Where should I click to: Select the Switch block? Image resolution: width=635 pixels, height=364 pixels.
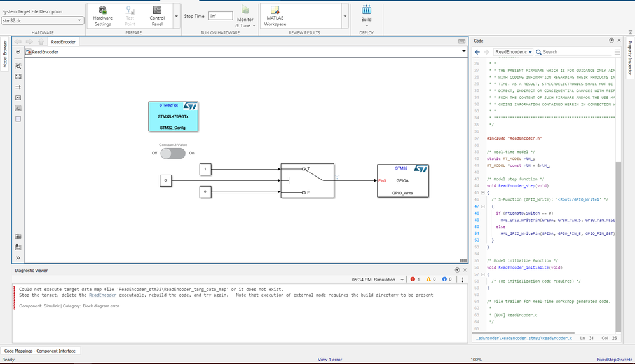(x=308, y=180)
